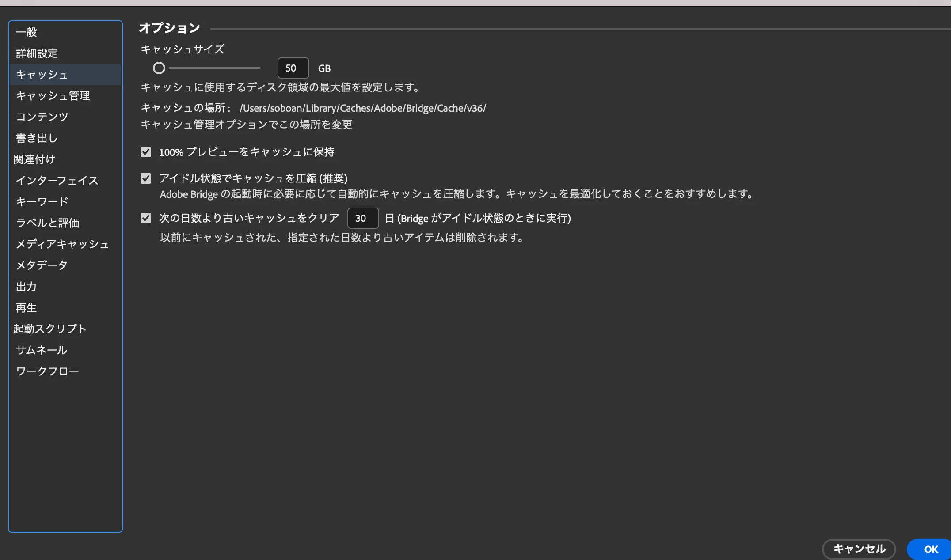The height and width of the screenshot is (560, 951).
Task: Open インターフェイス settings
Action: pyautogui.click(x=57, y=181)
